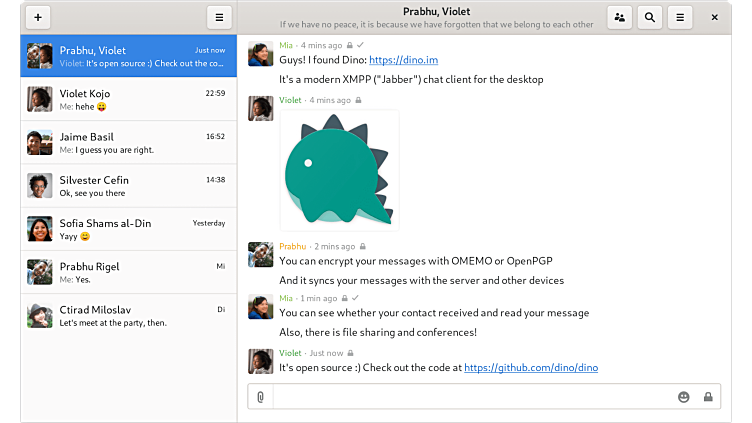Switch to Prabhu Rigel conversation
Image resolution: width=752 pixels, height=423 pixels.
128,272
